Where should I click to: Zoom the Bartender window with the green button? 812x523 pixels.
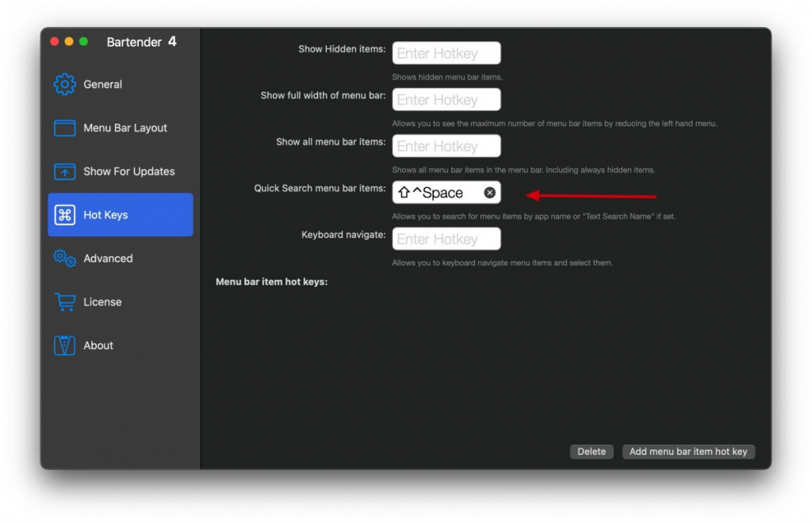[x=83, y=41]
